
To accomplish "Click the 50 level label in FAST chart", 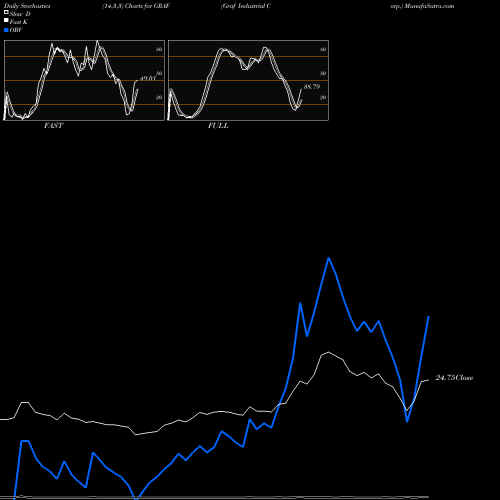I will [159, 73].
